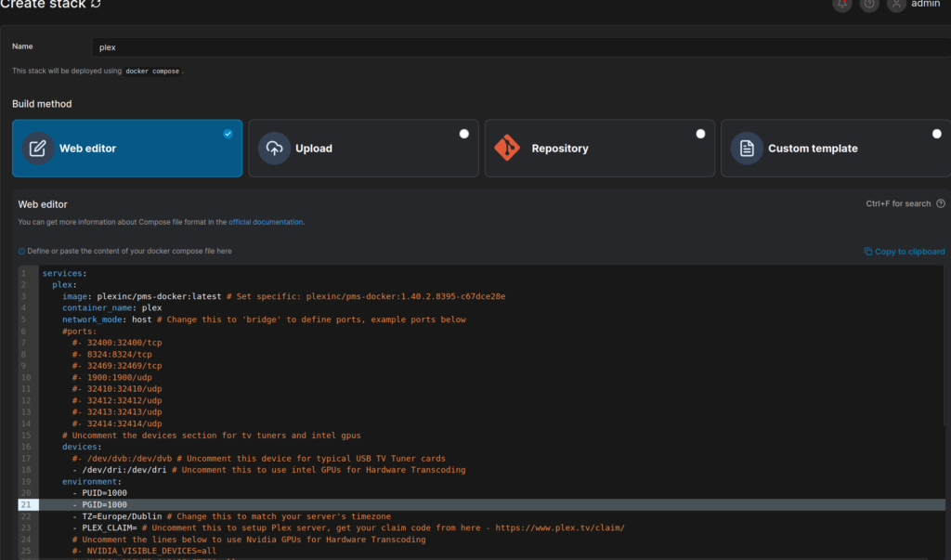The height and width of the screenshot is (560, 951).
Task: Click the Upload cloud icon
Action: 274,149
